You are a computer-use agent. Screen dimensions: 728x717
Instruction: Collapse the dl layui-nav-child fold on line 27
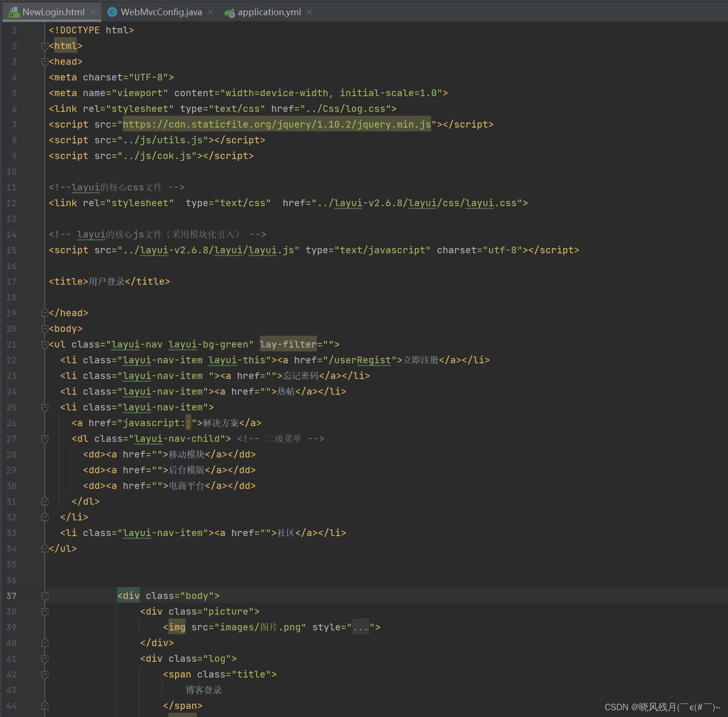[45, 439]
